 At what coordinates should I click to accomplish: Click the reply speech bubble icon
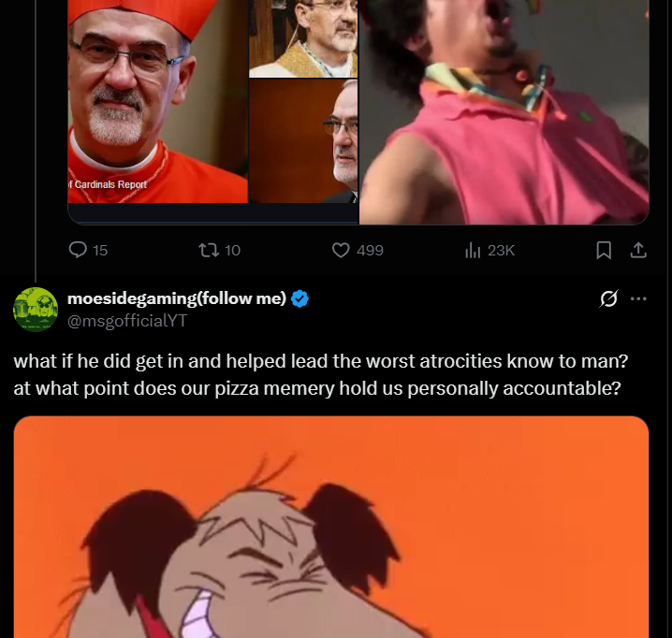point(78,250)
